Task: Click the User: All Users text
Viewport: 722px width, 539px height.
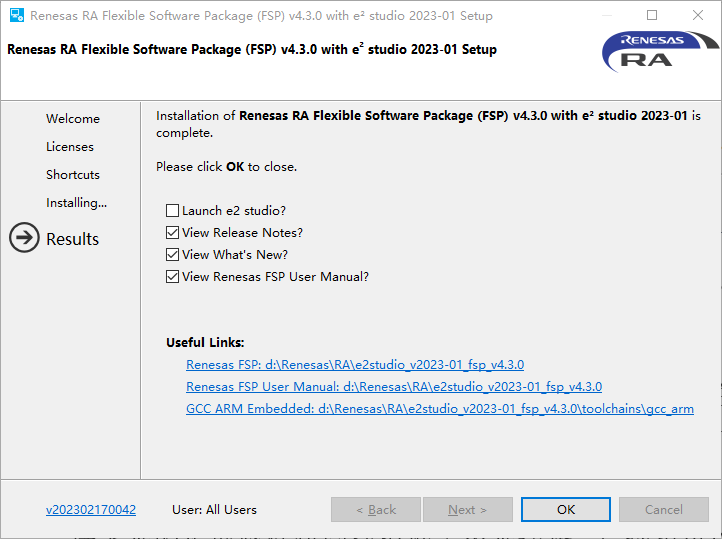Action: pyautogui.click(x=214, y=510)
